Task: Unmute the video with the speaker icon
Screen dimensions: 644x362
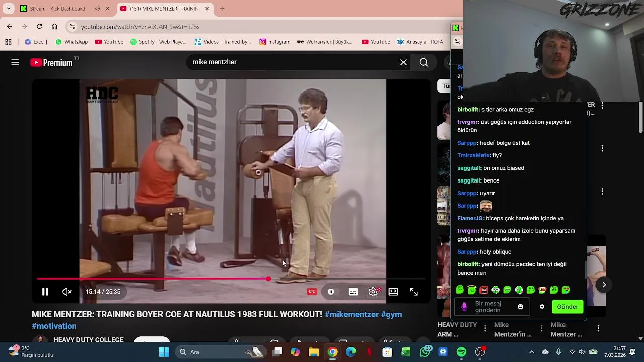Action: tap(67, 292)
